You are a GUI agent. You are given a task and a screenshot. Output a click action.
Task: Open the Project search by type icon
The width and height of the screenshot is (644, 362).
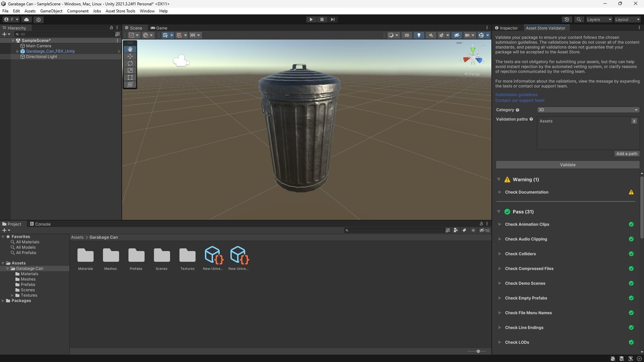tap(455, 231)
